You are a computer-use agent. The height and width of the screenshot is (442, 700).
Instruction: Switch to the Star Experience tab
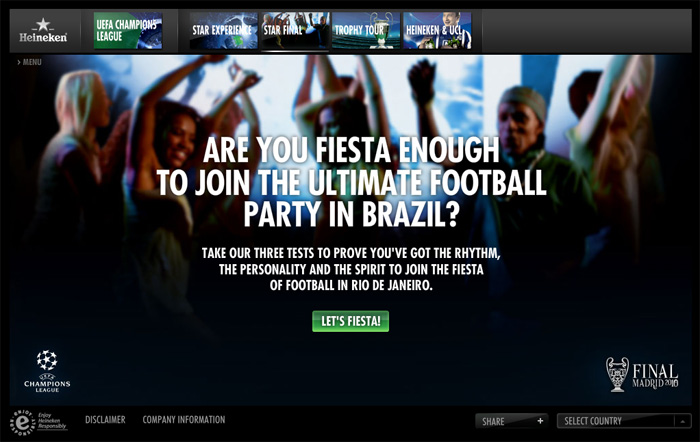coord(224,30)
